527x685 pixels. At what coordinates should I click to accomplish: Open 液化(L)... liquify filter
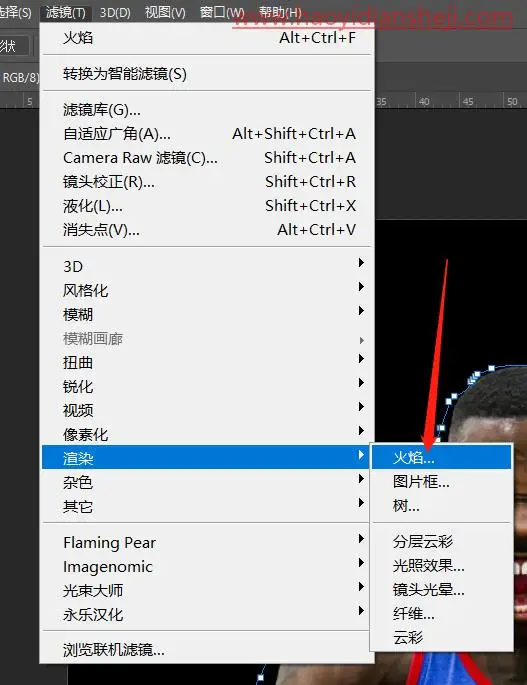coord(208,206)
